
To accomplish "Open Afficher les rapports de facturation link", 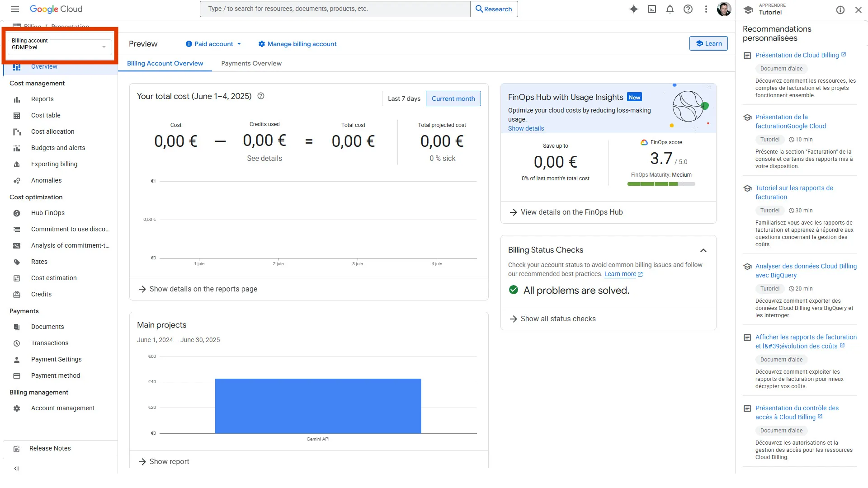I will click(x=806, y=342).
